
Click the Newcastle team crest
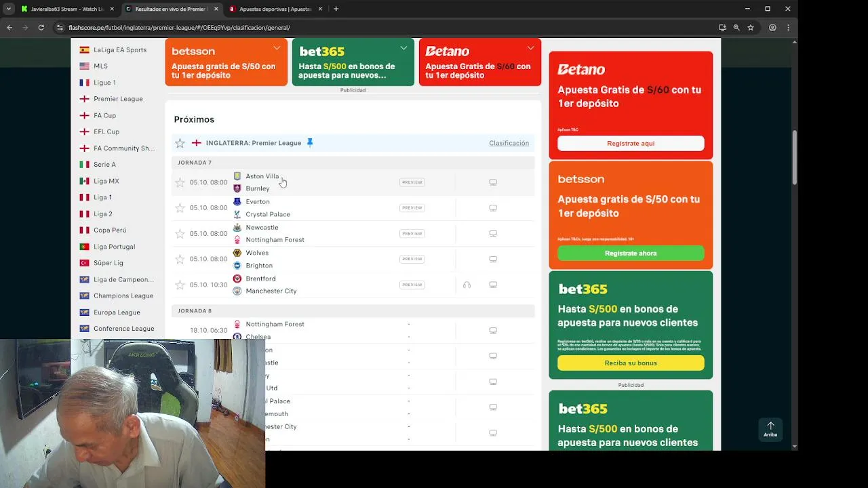tap(237, 228)
